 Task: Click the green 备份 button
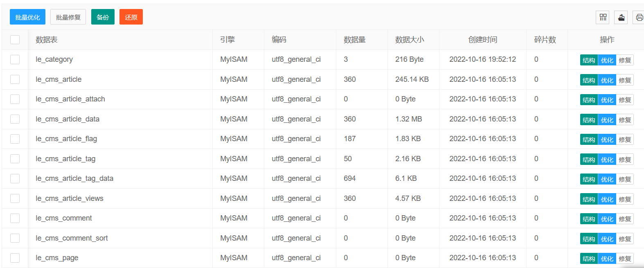[x=103, y=17]
